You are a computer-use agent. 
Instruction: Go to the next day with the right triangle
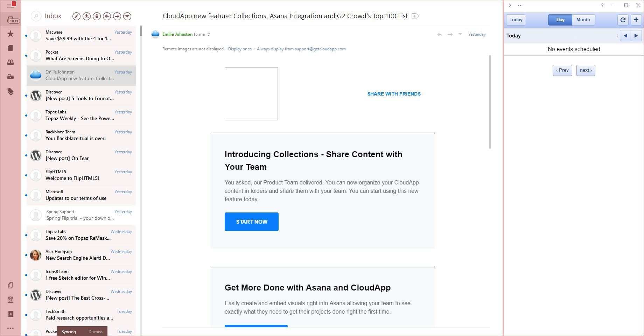pyautogui.click(x=636, y=36)
